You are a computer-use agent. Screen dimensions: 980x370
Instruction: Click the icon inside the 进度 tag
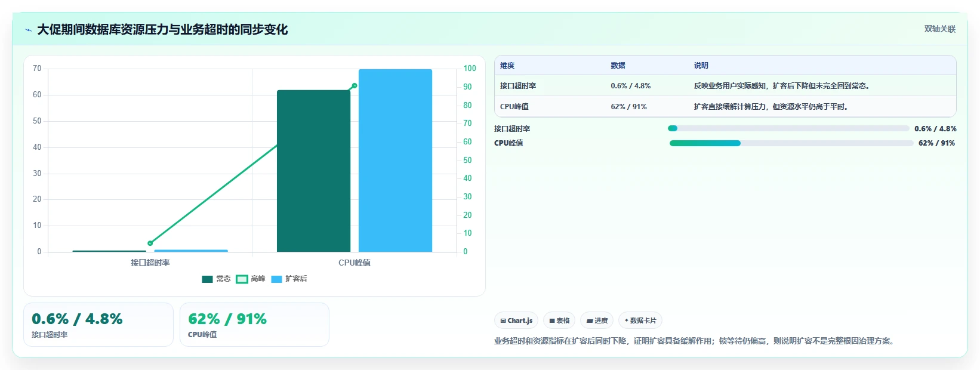coord(590,321)
